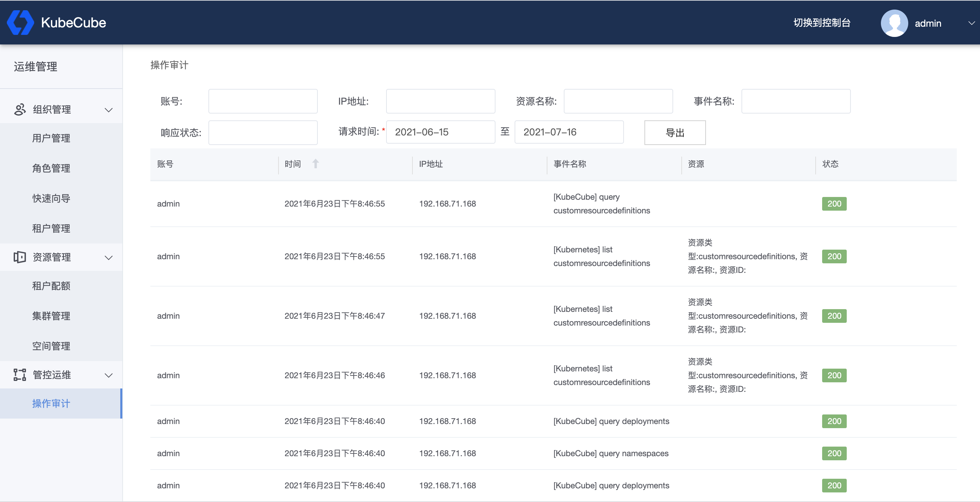The height and width of the screenshot is (502, 980).
Task: Collapse the 管控运维 menu chevron
Action: tap(108, 375)
